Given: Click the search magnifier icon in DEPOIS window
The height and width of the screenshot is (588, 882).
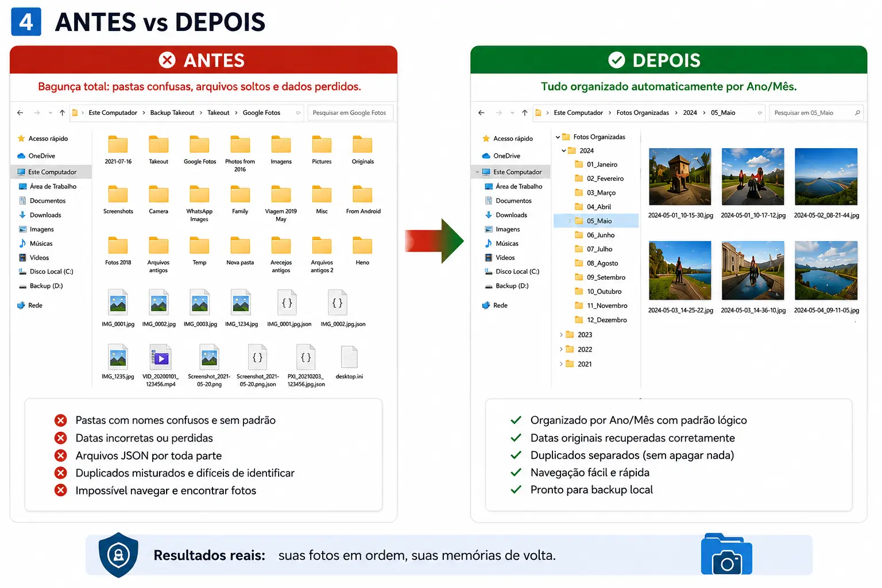Looking at the screenshot, I should coord(857,113).
